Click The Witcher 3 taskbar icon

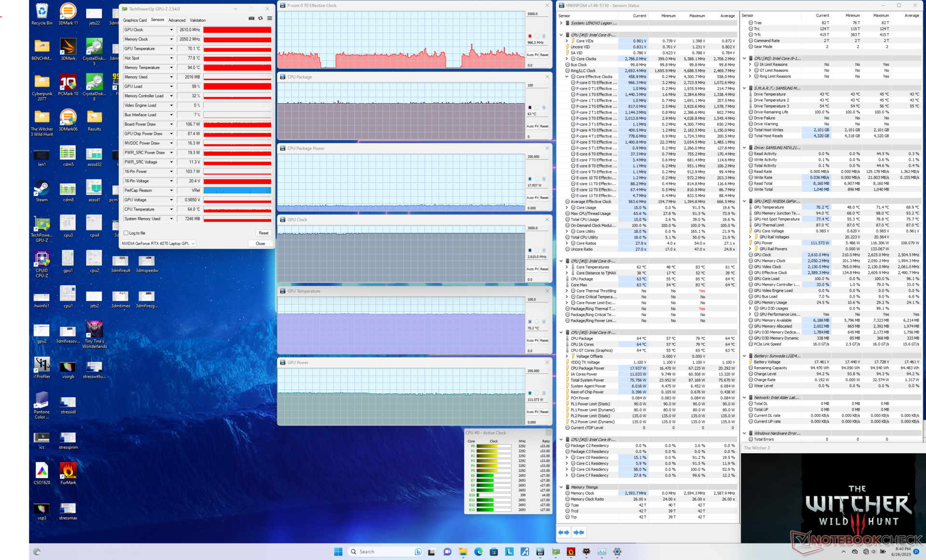[586, 552]
